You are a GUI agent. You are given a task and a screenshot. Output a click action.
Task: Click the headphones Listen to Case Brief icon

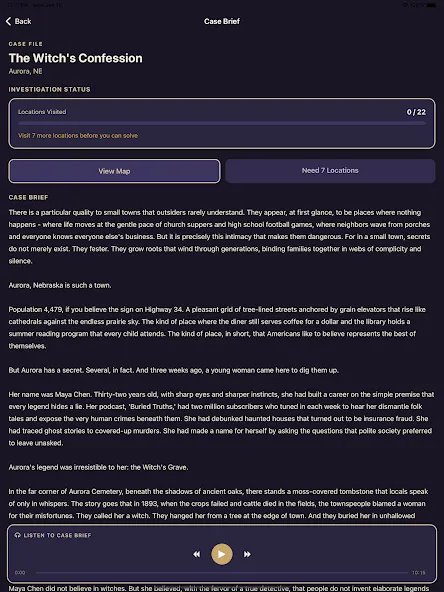(x=17, y=535)
